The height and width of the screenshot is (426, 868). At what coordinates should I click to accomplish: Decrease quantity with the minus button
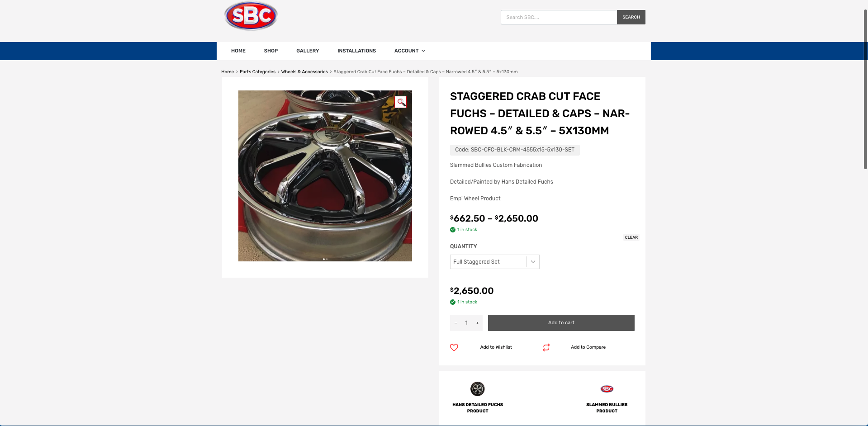(455, 323)
